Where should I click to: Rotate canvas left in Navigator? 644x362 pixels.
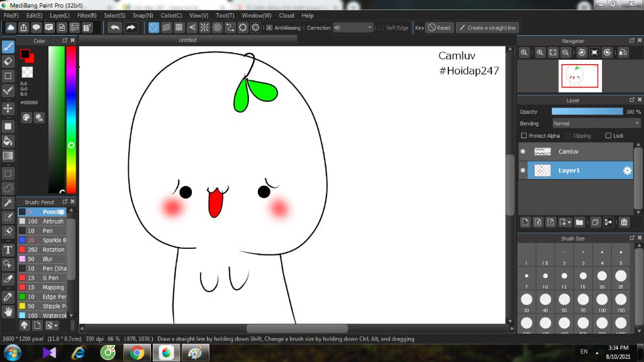pyautogui.click(x=582, y=53)
